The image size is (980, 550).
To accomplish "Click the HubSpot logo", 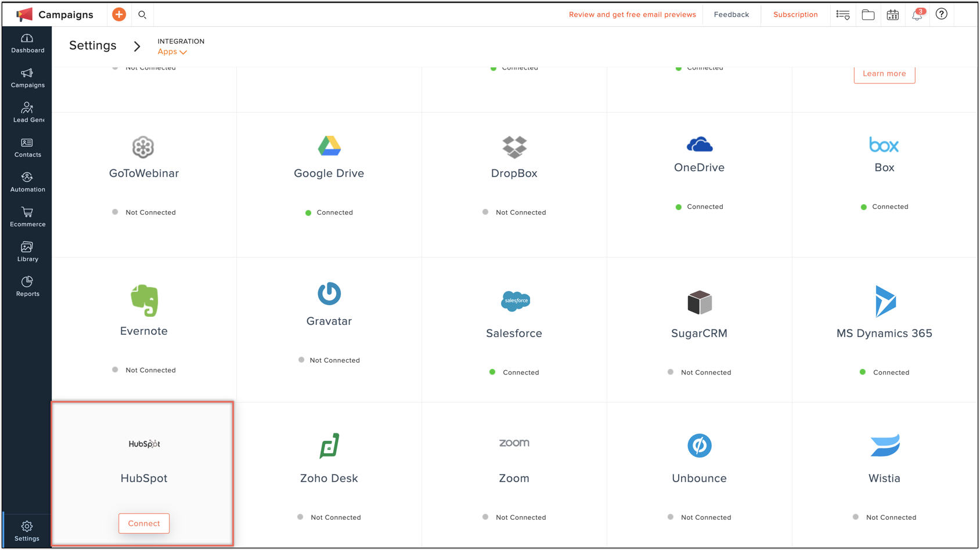I will (144, 444).
